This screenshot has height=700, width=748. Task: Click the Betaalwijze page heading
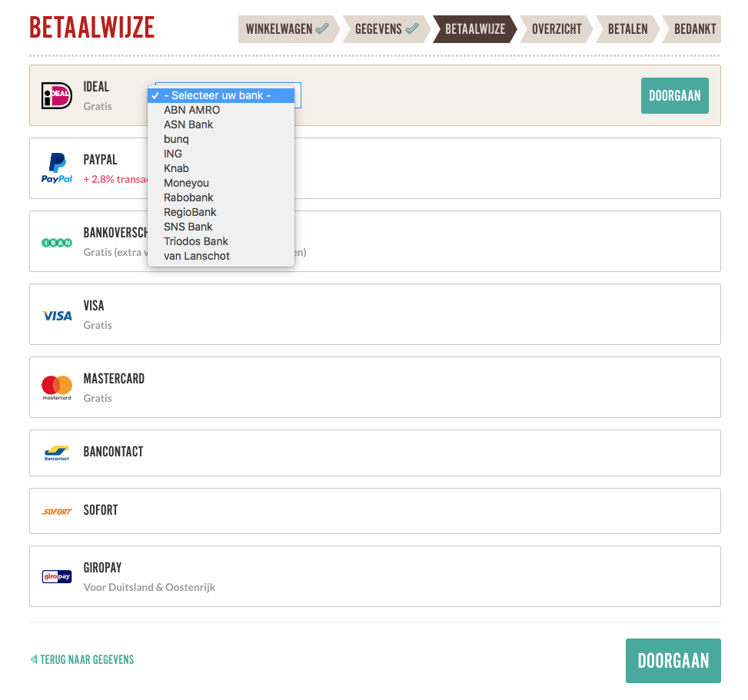point(92,27)
